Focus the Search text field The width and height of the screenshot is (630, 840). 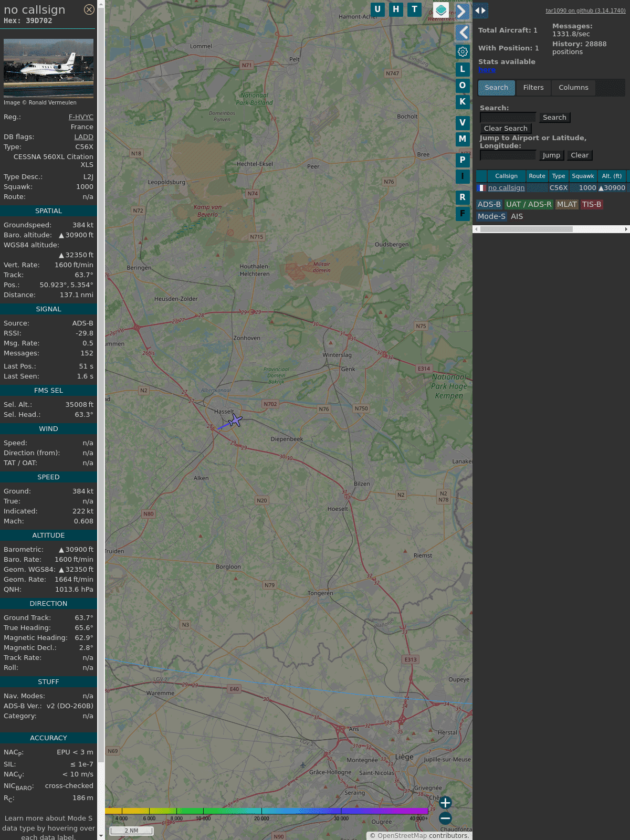coord(508,118)
